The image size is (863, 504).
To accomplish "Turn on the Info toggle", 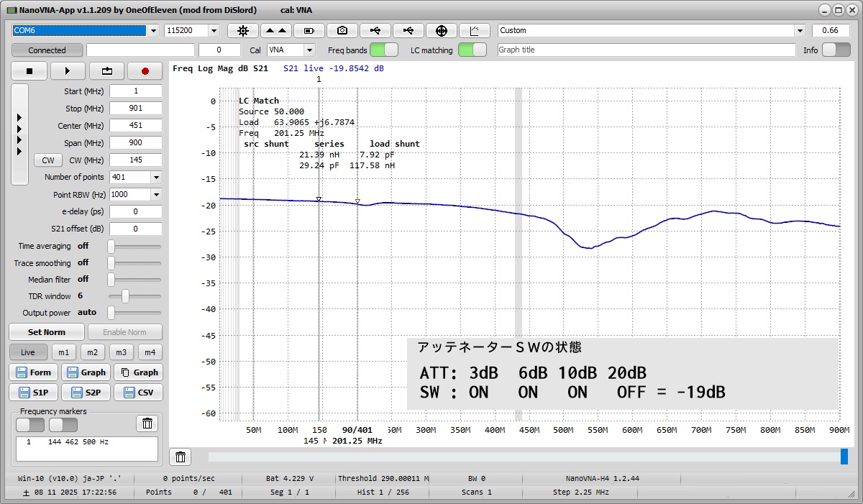I will pos(836,50).
